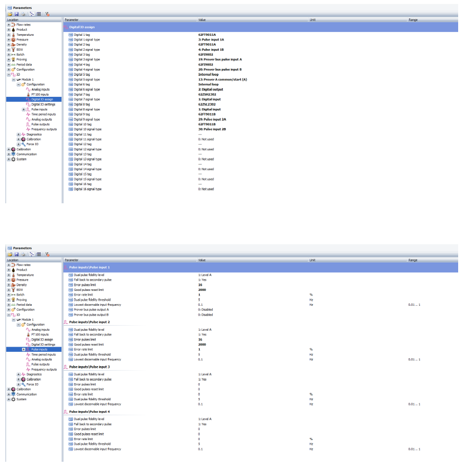Click Calibration round icon under Module 1, top window

[23, 139]
